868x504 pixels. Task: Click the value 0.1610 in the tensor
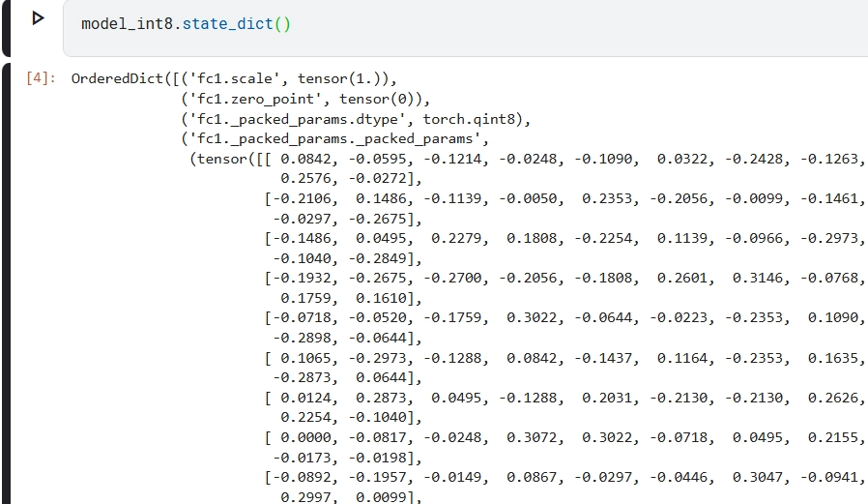382,298
